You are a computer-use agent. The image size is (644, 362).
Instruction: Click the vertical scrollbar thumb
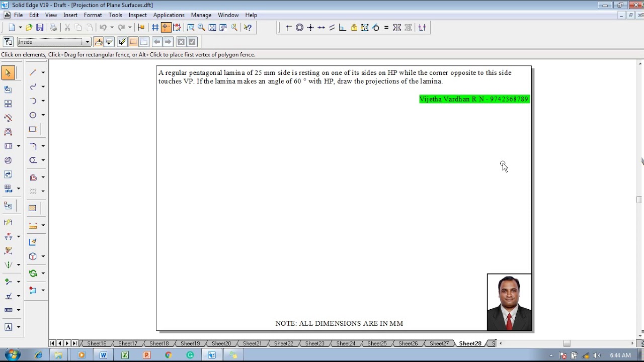[x=639, y=200]
